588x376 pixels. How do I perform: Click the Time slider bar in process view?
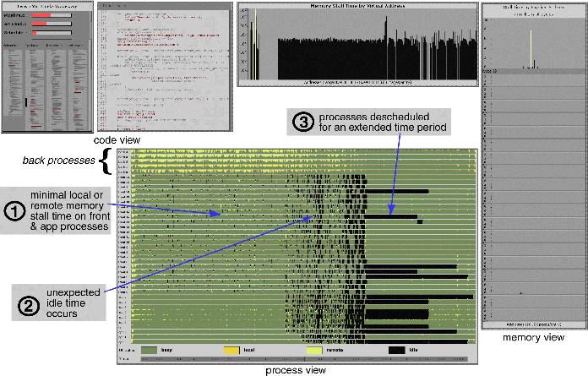304,359
